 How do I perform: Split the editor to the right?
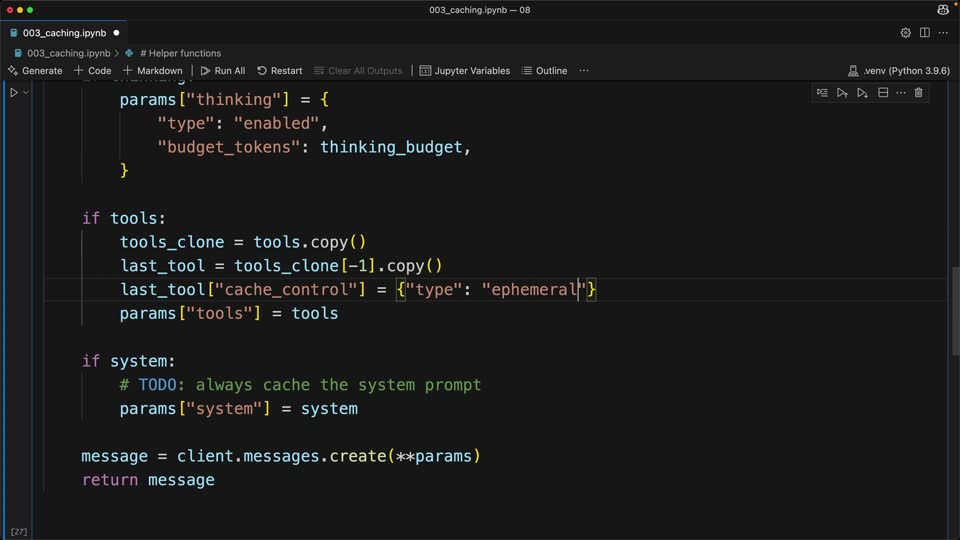click(924, 32)
